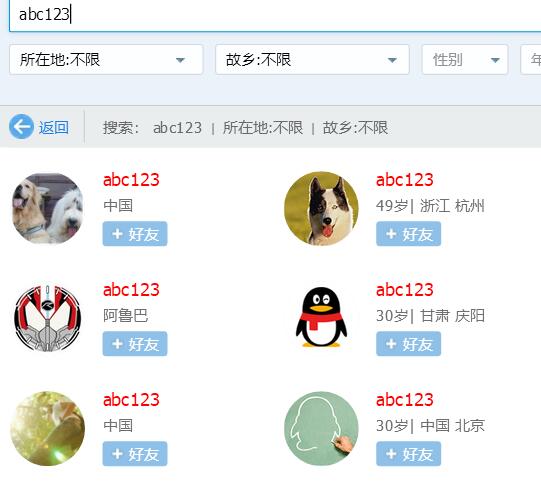Open abc123 name link above 阿鲁巴
Image resolution: width=541 pixels, height=486 pixels.
click(x=131, y=290)
